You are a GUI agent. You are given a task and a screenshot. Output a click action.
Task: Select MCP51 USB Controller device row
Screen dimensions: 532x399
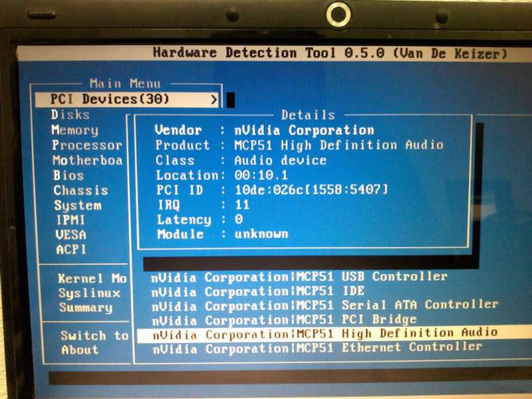[x=299, y=277]
